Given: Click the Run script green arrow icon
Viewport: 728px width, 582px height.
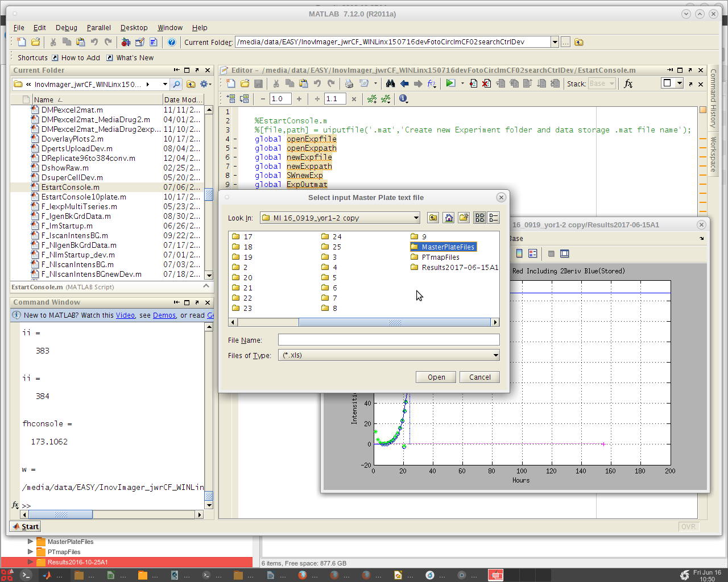Looking at the screenshot, I should 450,84.
